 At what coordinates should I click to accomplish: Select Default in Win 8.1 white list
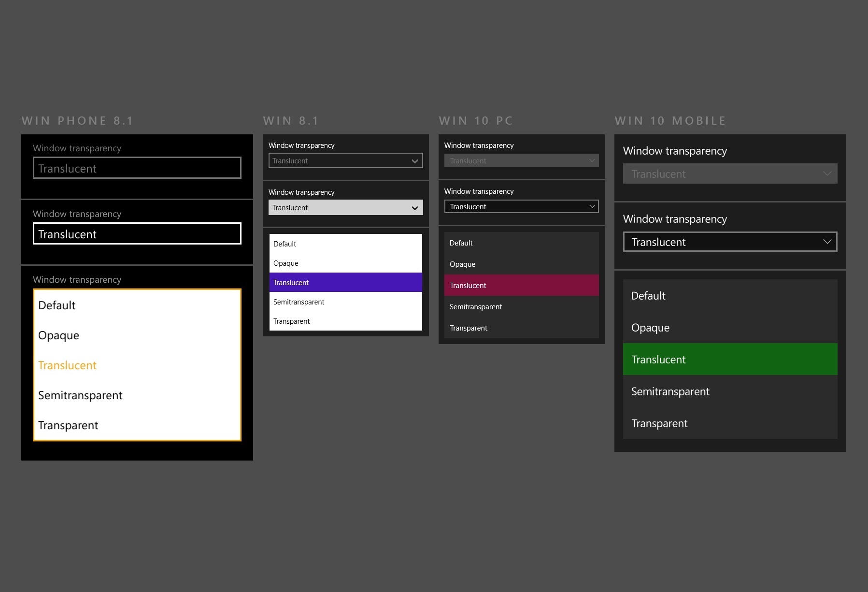click(x=346, y=244)
